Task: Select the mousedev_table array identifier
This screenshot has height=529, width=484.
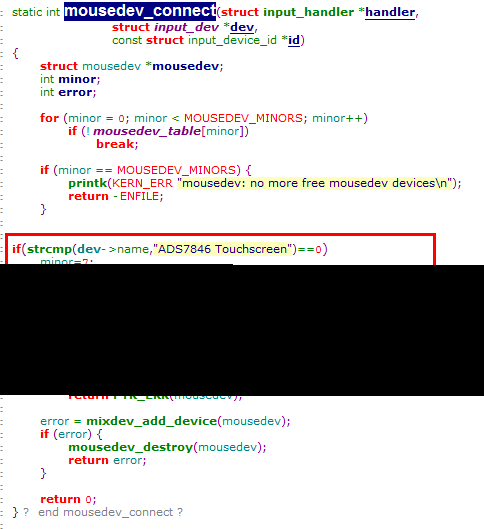Action: point(147,131)
